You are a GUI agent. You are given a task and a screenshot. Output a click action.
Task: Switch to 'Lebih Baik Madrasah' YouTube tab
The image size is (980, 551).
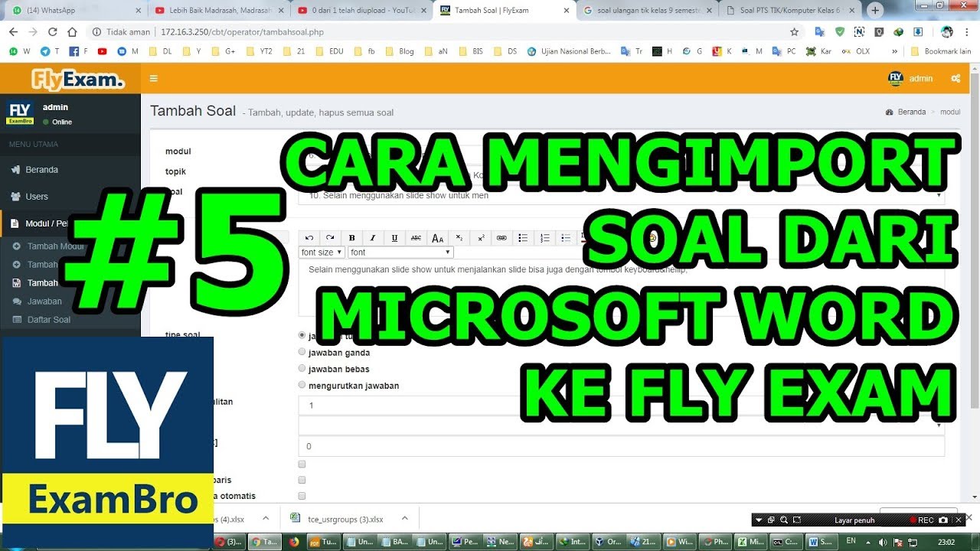tap(218, 11)
